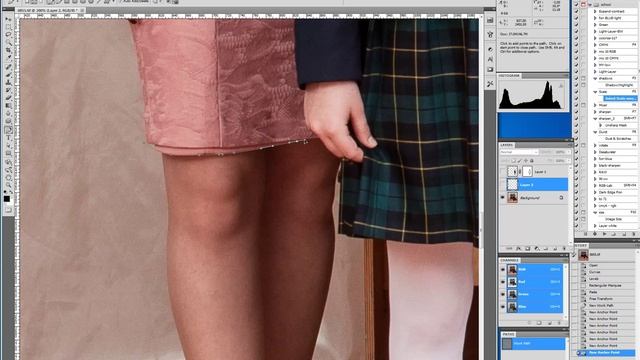The width and height of the screenshot is (640, 360).
Task: Toggle the checkbox for the Image Size step
Action: (576, 219)
